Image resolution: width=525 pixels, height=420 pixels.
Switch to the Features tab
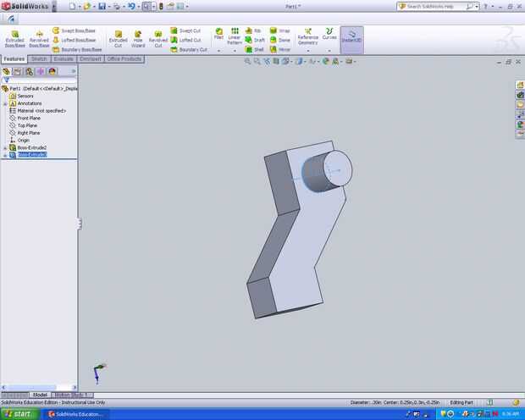point(14,59)
